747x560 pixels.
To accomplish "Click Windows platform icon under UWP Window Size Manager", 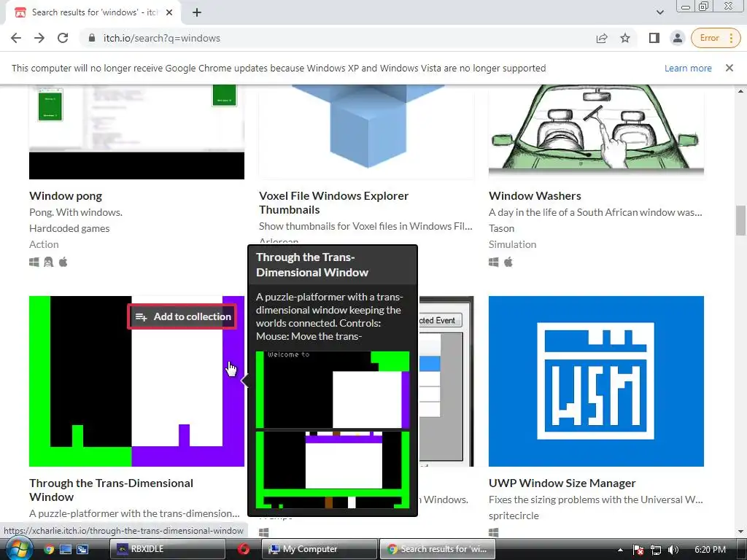I will pyautogui.click(x=494, y=532).
